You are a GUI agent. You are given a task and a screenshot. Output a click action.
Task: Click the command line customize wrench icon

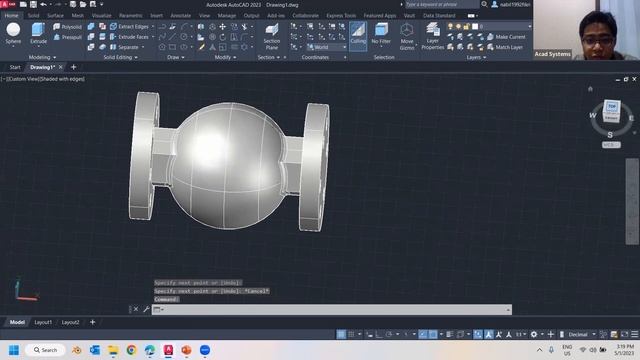[x=146, y=309]
